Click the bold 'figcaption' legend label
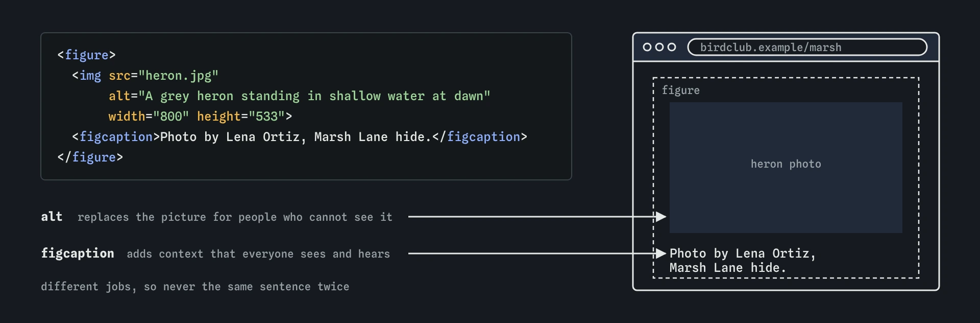This screenshot has height=323, width=980. (x=78, y=253)
